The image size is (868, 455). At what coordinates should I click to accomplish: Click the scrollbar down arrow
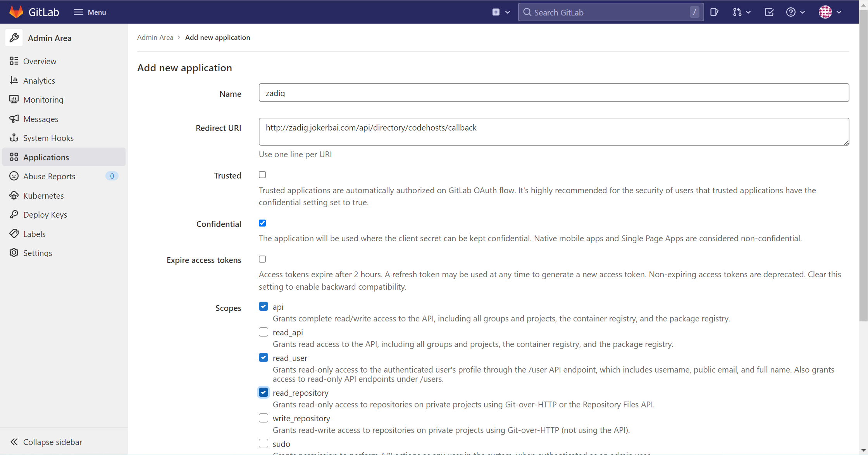863,450
